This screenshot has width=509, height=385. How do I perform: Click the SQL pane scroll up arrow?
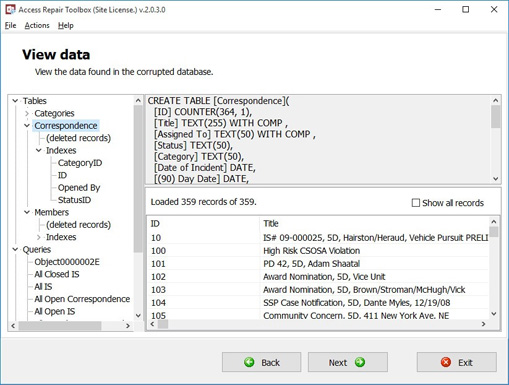click(496, 100)
